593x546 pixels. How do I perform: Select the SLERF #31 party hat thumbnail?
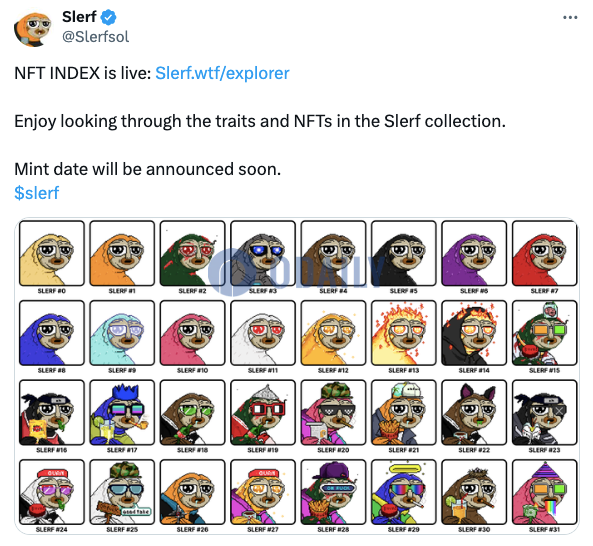click(545, 492)
